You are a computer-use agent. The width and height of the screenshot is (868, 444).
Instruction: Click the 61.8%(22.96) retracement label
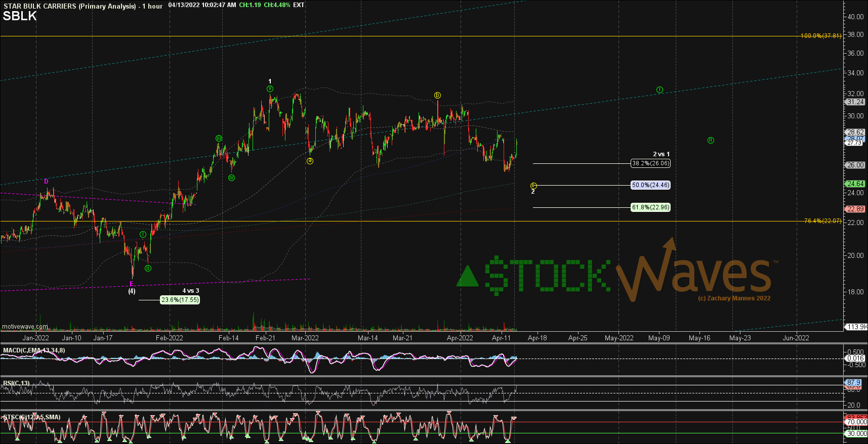[650, 207]
